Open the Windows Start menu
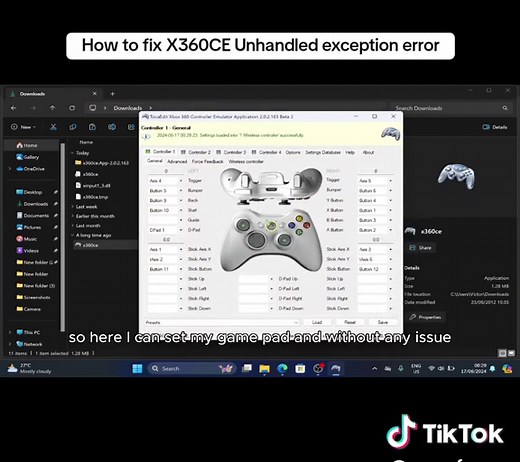Screen dimensions: 520x462 (137, 368)
